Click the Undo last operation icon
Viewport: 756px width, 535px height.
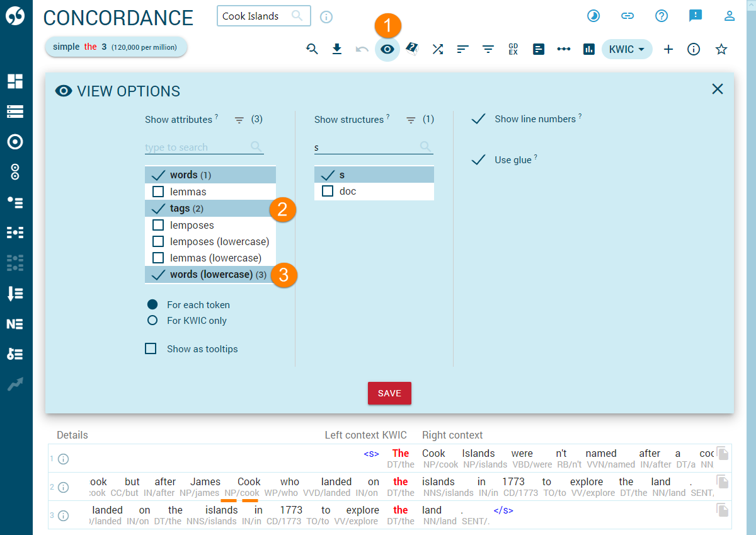coord(361,49)
